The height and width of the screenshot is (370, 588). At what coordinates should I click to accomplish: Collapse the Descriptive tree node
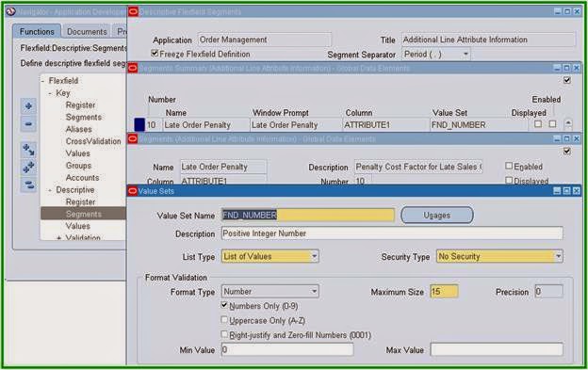click(50, 190)
